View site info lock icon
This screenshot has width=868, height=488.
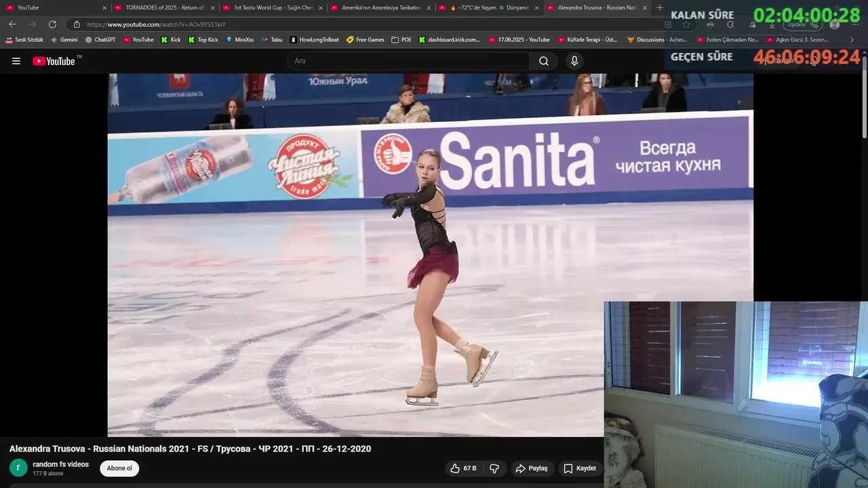[77, 24]
